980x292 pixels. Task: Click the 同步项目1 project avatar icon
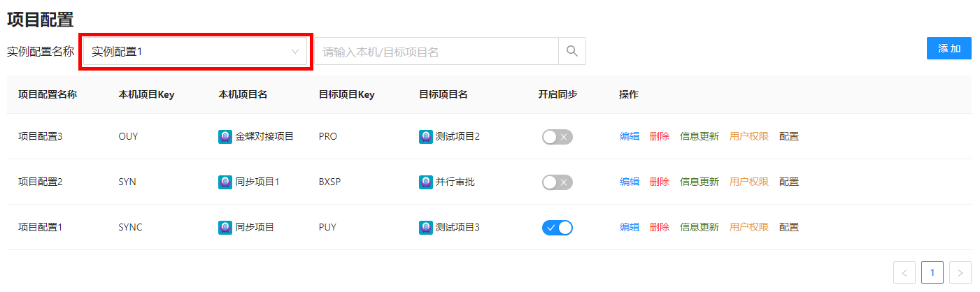point(225,182)
